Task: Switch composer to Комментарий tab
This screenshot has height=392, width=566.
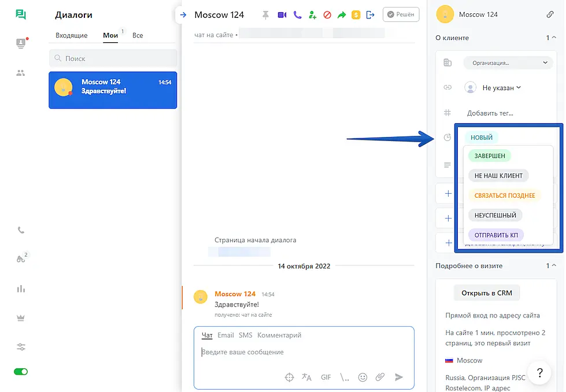Action: point(279,335)
